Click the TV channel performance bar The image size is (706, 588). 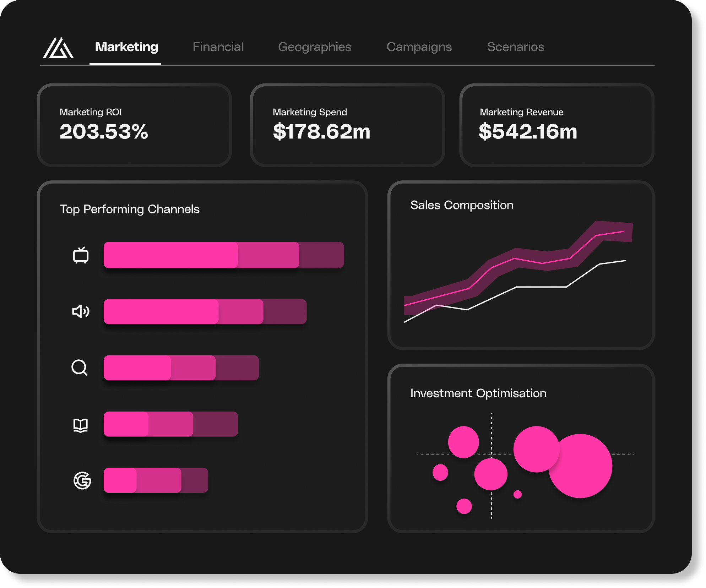point(224,255)
